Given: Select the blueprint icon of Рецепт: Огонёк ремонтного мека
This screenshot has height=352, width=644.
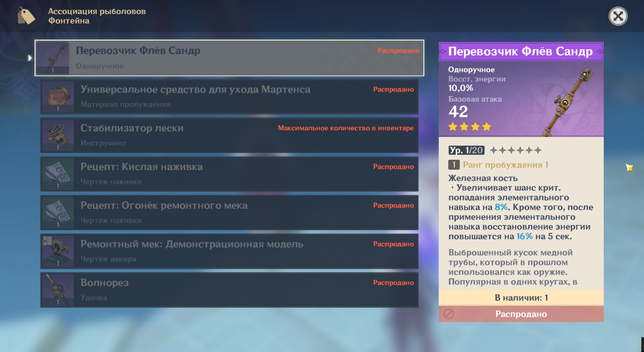Looking at the screenshot, I should coord(58,212).
